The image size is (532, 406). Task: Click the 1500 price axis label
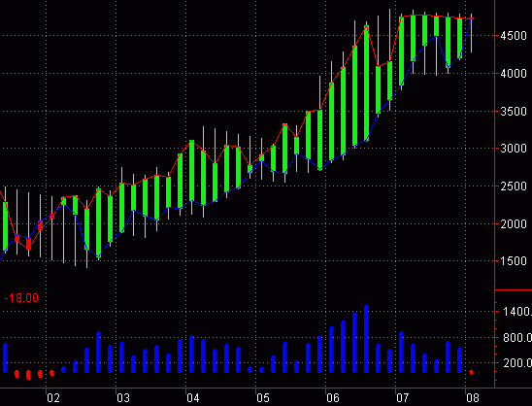(514, 261)
